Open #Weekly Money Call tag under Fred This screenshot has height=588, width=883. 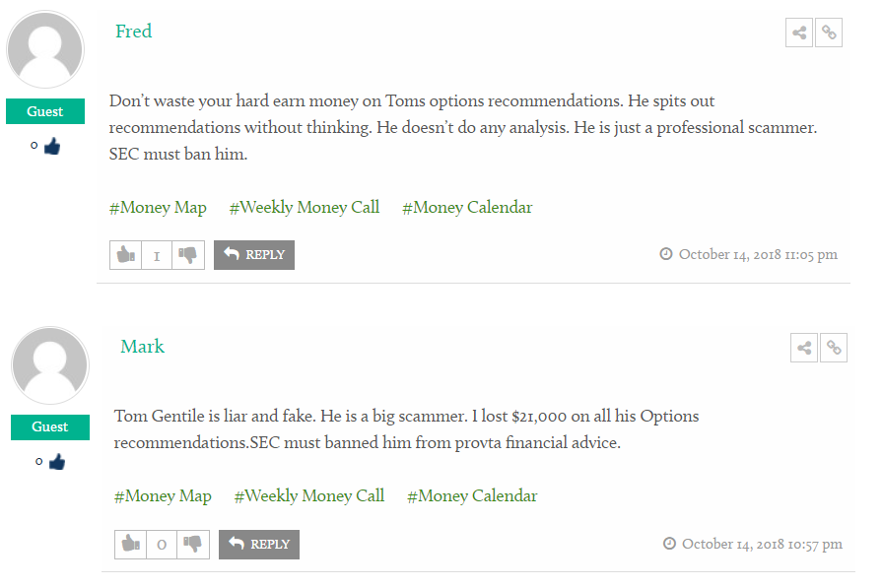point(305,208)
